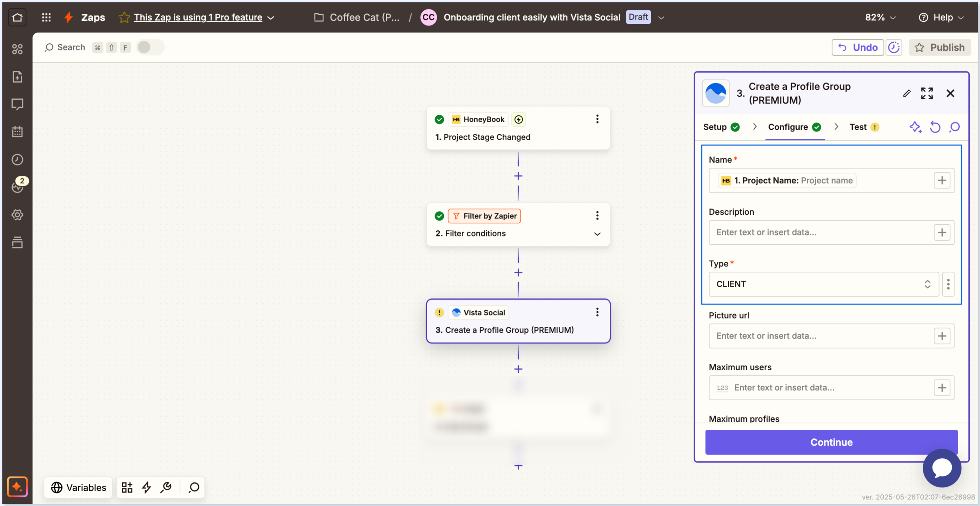This screenshot has height=506, width=980.
Task: Open the Type CLIENT dropdown
Action: (824, 284)
